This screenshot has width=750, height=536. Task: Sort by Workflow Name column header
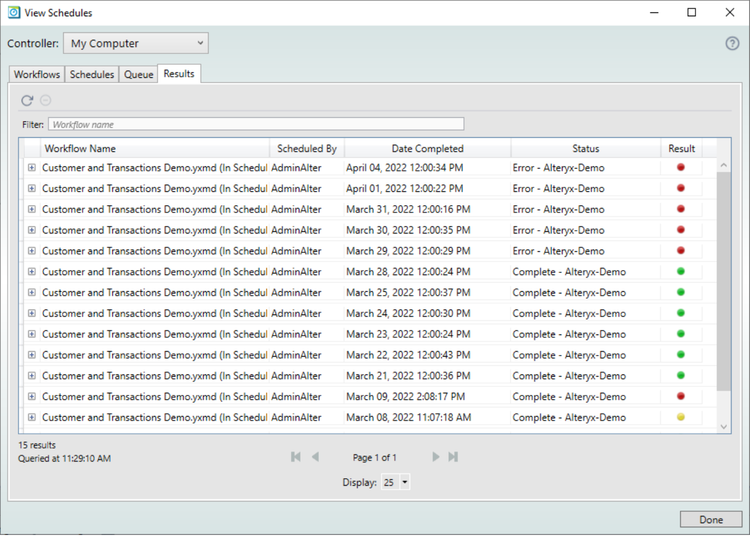pos(155,149)
